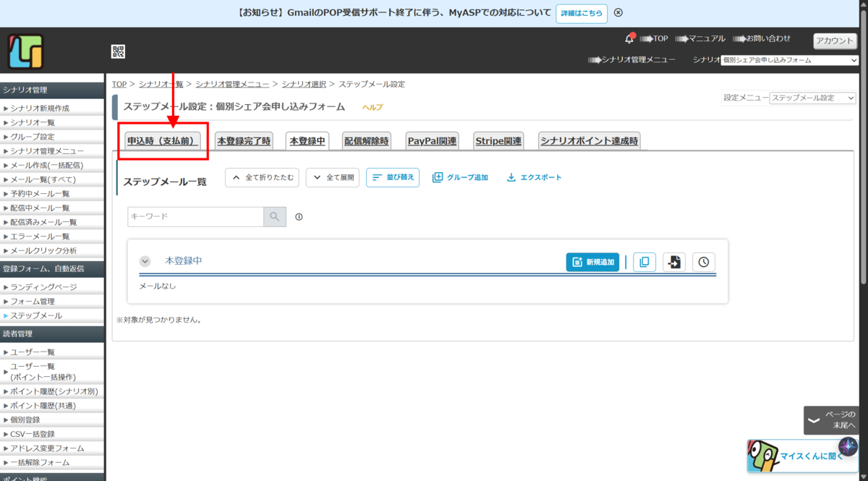The height and width of the screenshot is (481, 868).
Task: Open 一括解除フォーム in sidebar
Action: point(40,463)
